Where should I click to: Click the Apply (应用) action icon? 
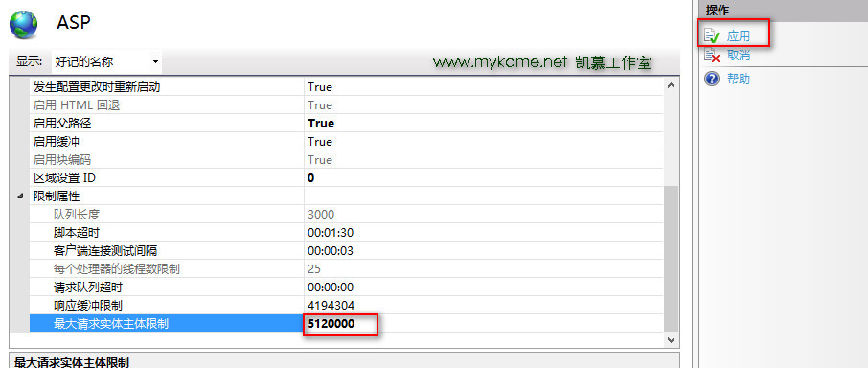click(712, 36)
